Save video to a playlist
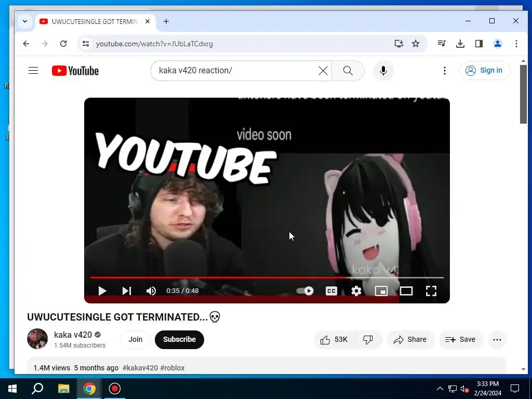Viewport: 532px width, 399px height. click(460, 340)
